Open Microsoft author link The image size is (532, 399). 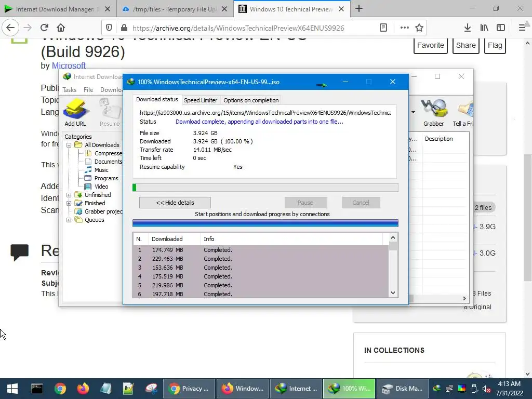pos(69,65)
